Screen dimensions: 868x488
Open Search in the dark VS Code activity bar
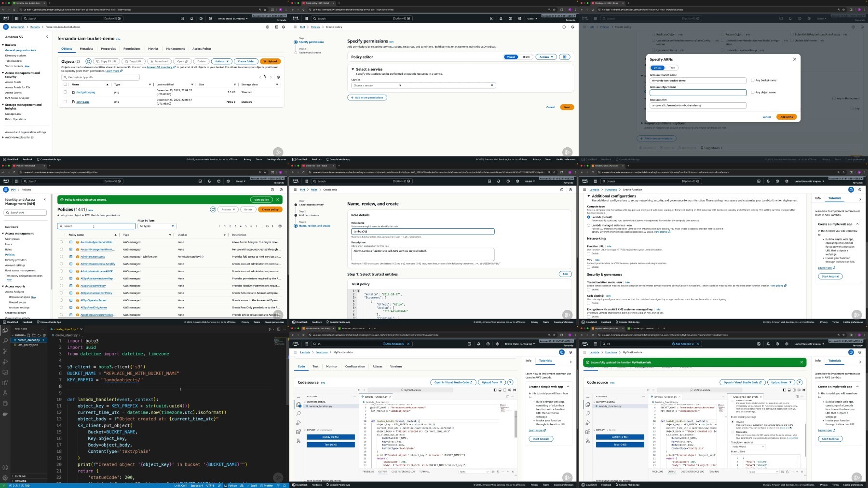coord(5,341)
